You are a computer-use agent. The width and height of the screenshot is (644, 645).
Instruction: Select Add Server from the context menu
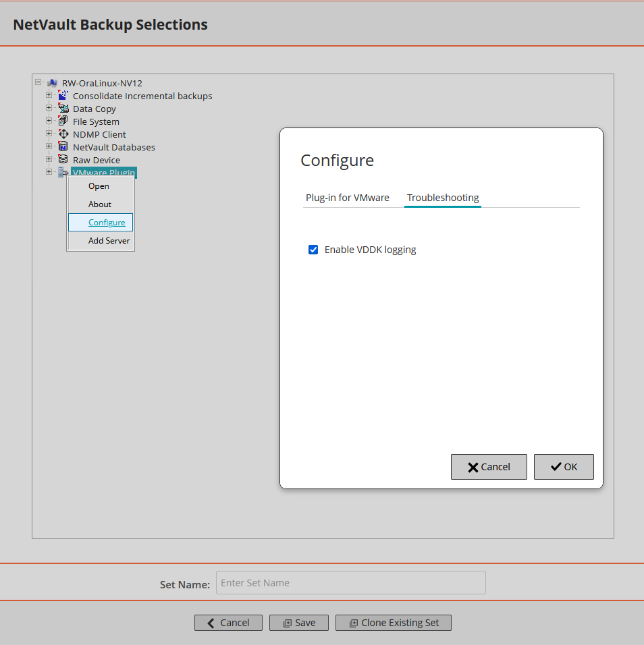pyautogui.click(x=109, y=240)
